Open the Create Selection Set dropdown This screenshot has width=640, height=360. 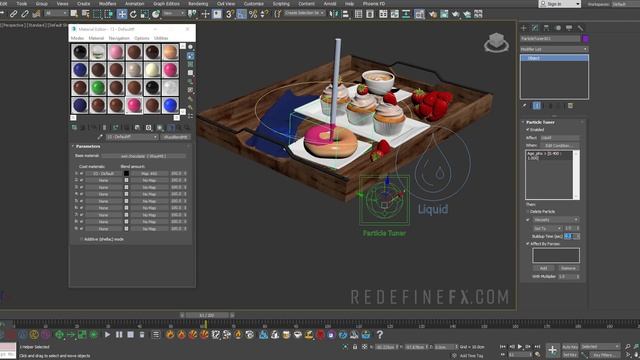click(304, 13)
